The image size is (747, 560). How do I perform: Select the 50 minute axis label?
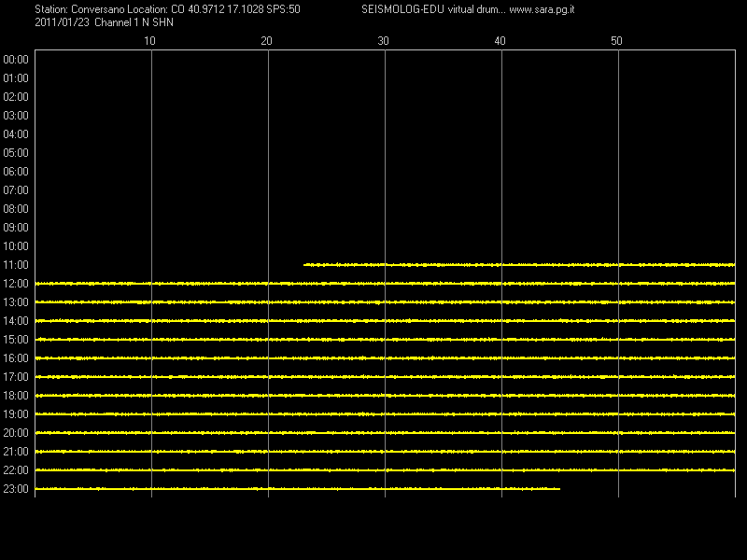click(x=616, y=41)
